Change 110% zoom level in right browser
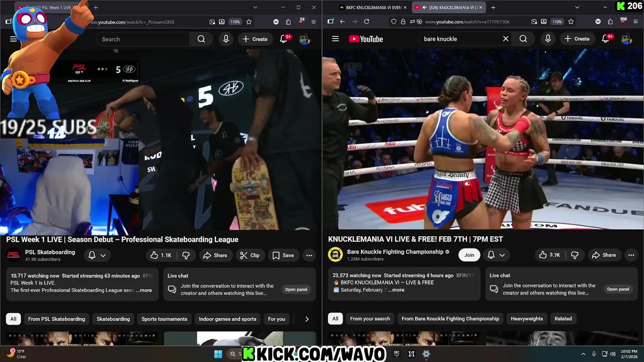 click(x=557, y=22)
